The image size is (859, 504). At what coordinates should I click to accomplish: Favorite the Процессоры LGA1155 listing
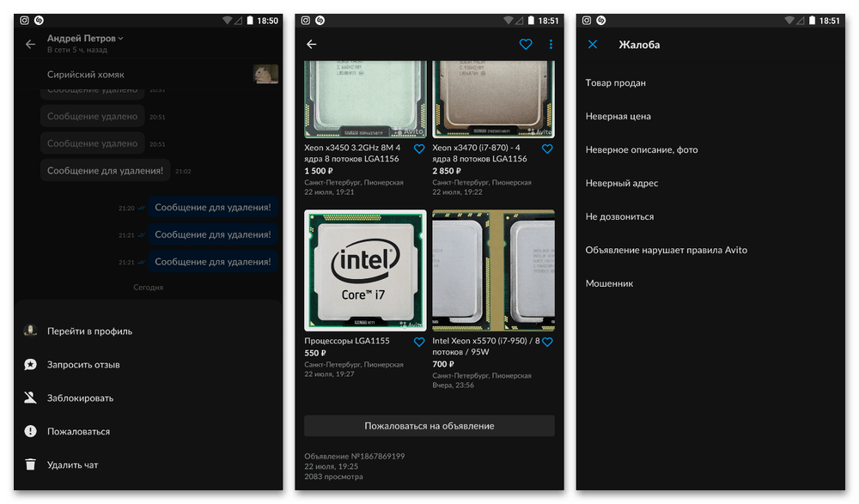(419, 342)
